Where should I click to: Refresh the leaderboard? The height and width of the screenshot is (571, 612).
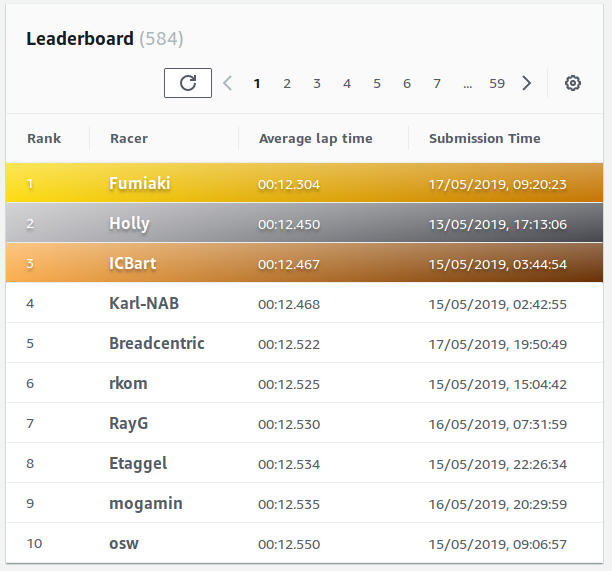click(x=188, y=83)
